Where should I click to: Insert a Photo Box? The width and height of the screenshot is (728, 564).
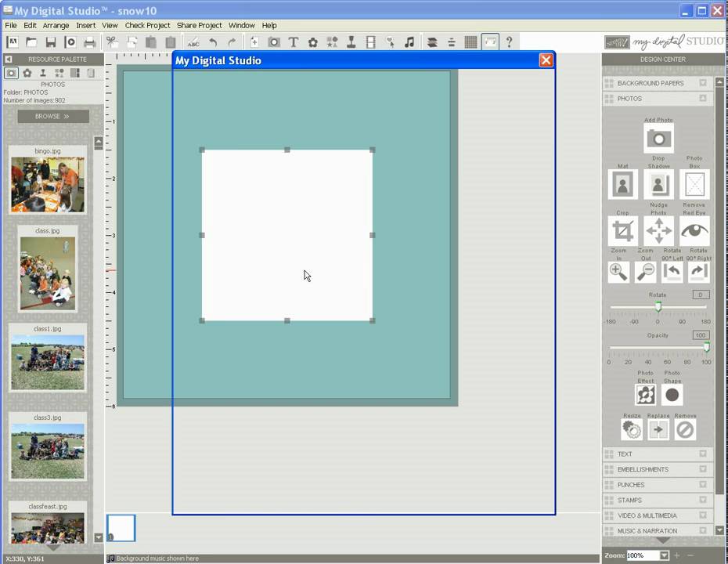(x=694, y=184)
